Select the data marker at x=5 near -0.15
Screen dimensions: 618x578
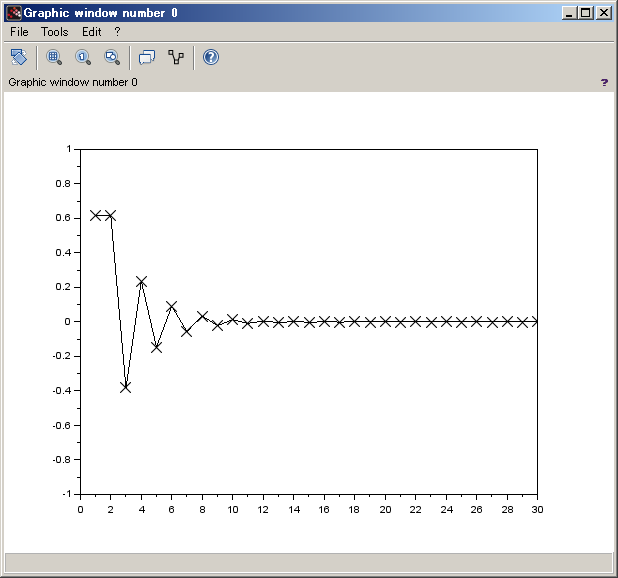point(156,348)
